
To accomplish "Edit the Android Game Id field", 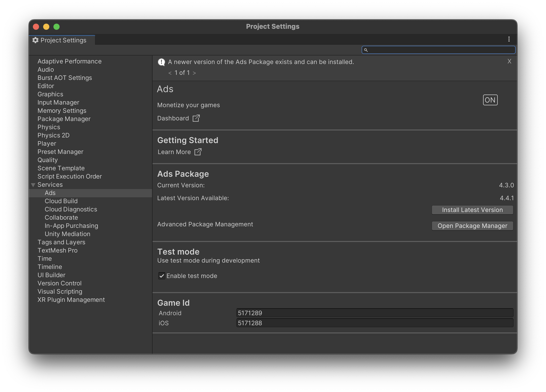I will [x=375, y=313].
